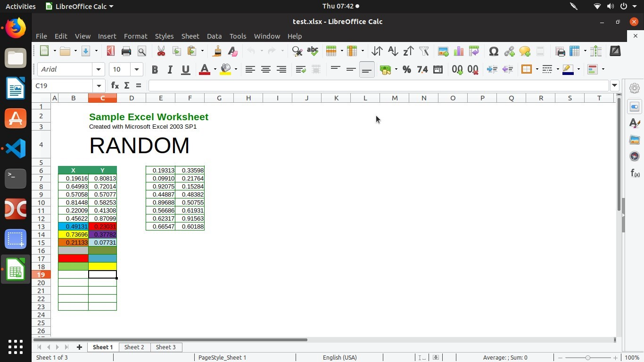Viewport: 644px width, 362px height.
Task: Open the Navigator compass in sidebar
Action: (x=635, y=156)
